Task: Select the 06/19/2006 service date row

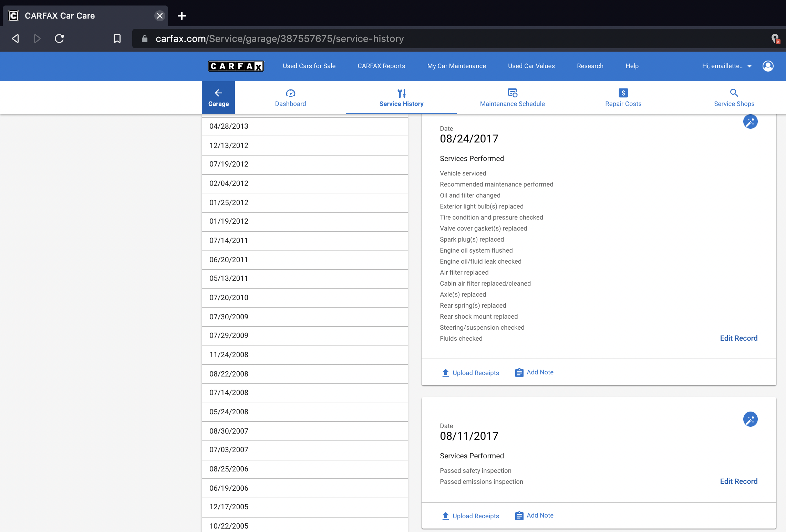Action: (x=305, y=488)
